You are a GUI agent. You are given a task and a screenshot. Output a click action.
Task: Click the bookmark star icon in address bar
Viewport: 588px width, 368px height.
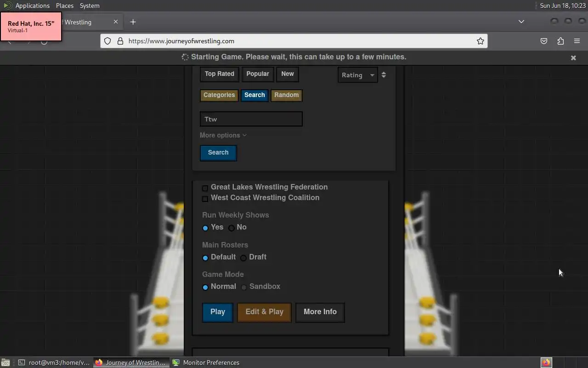[x=481, y=41]
